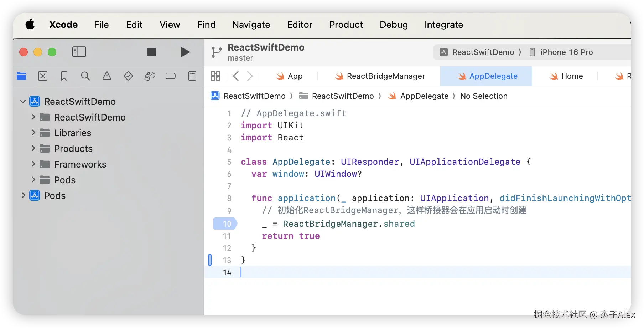Expand the Pods folder inside ReactSwiftDemo
The width and height of the screenshot is (644, 328).
click(33, 180)
